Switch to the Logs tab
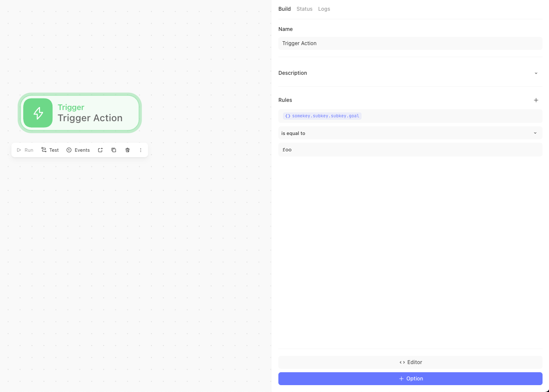Image resolution: width=549 pixels, height=392 pixels. (324, 9)
